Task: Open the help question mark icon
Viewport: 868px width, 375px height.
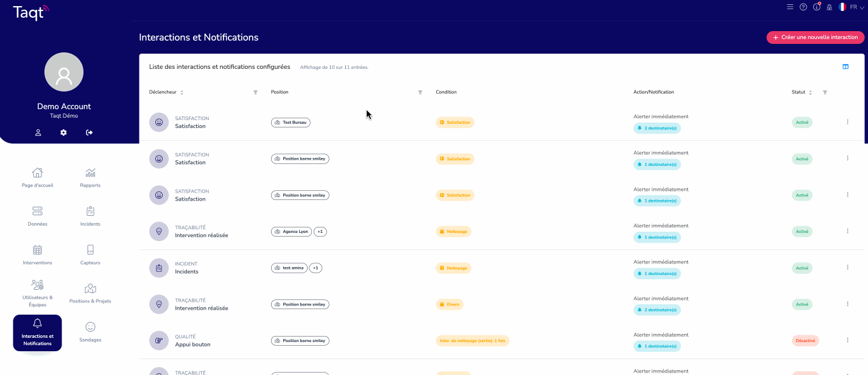Action: (803, 7)
